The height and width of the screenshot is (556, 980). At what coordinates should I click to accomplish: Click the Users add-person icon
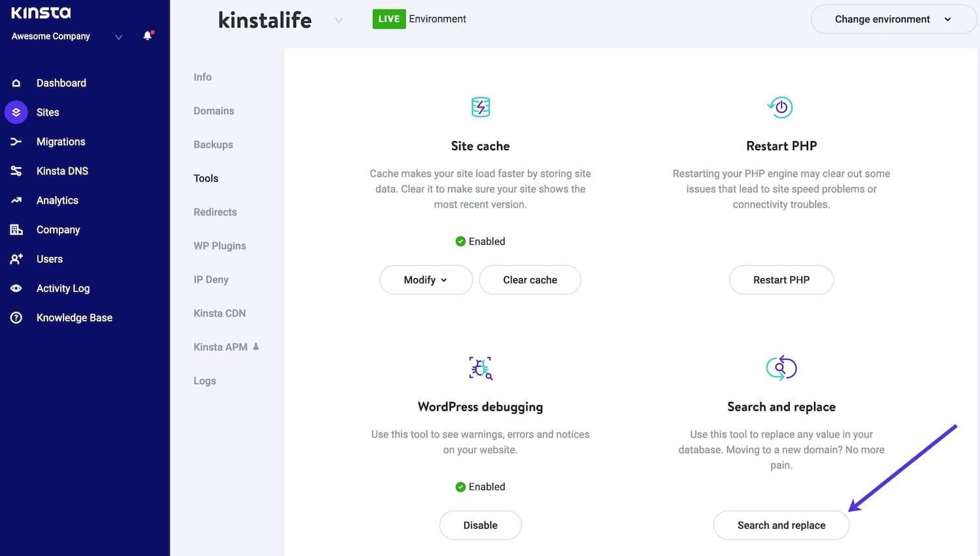16,259
